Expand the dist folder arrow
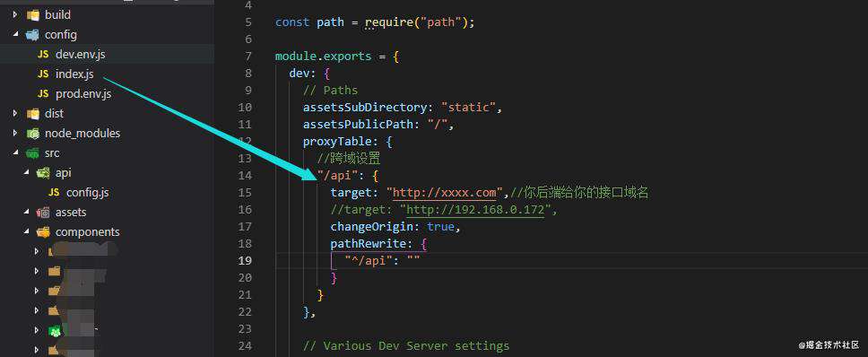Image resolution: width=868 pixels, height=357 pixels. (x=15, y=113)
